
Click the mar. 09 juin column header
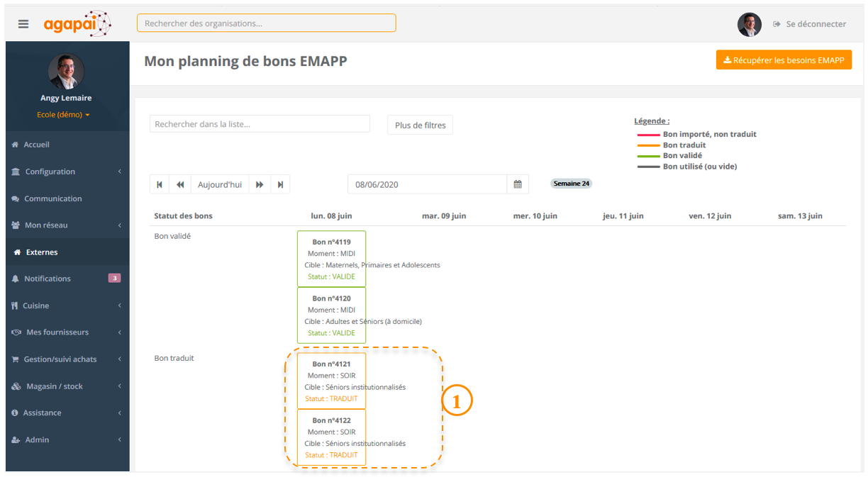444,216
